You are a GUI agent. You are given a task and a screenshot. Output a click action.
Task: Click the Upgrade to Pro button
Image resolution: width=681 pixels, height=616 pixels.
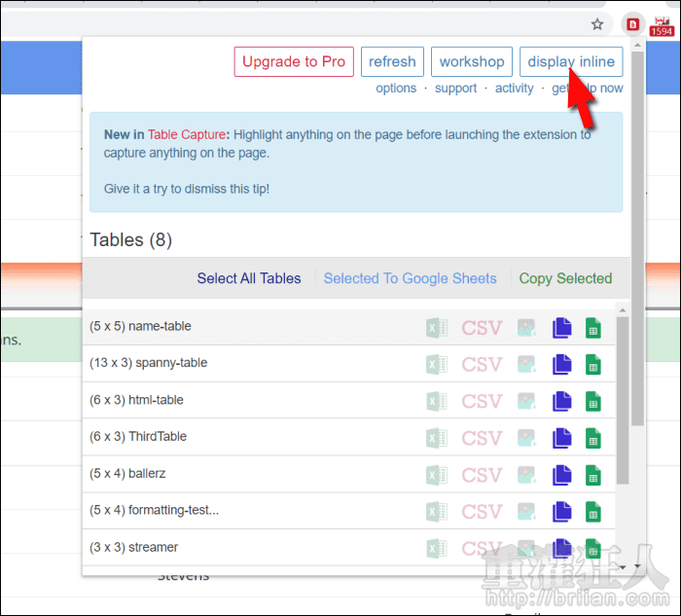coord(294,61)
